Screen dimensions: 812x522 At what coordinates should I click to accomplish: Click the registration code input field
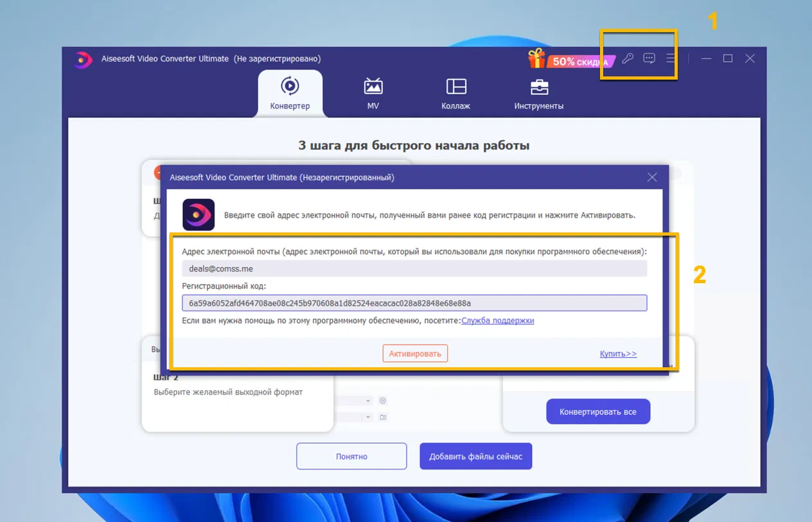[414, 302]
